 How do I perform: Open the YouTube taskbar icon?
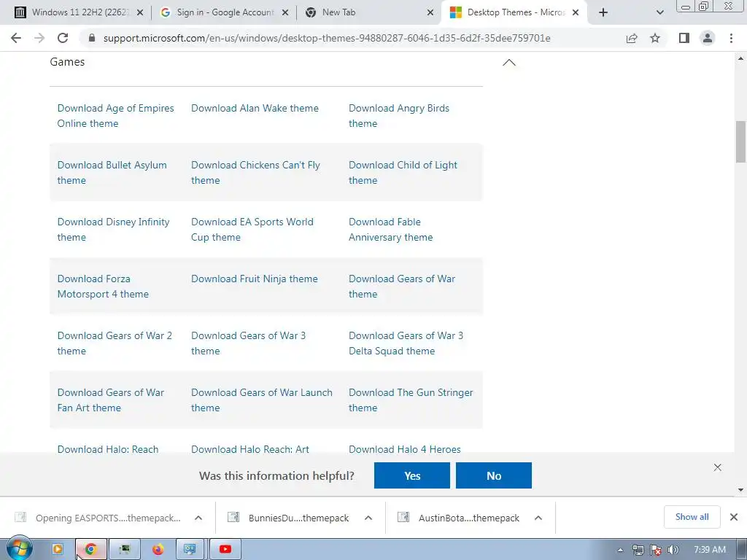225,550
